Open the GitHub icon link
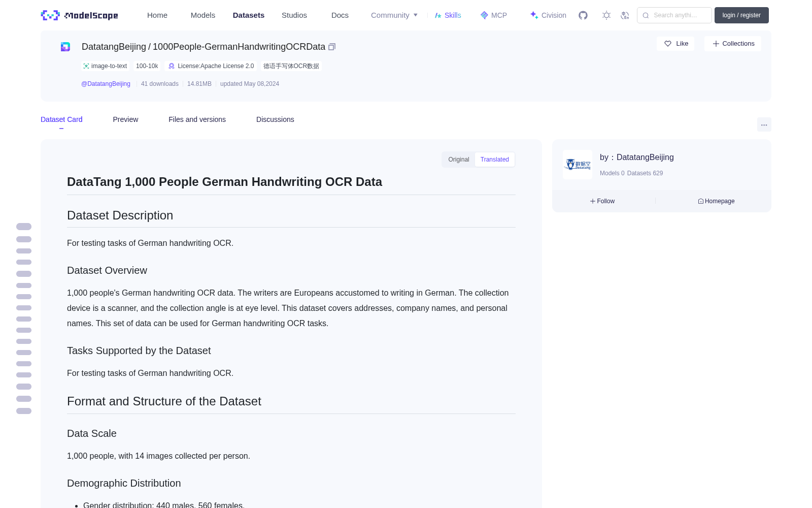This screenshot has height=508, width=812. click(x=583, y=15)
